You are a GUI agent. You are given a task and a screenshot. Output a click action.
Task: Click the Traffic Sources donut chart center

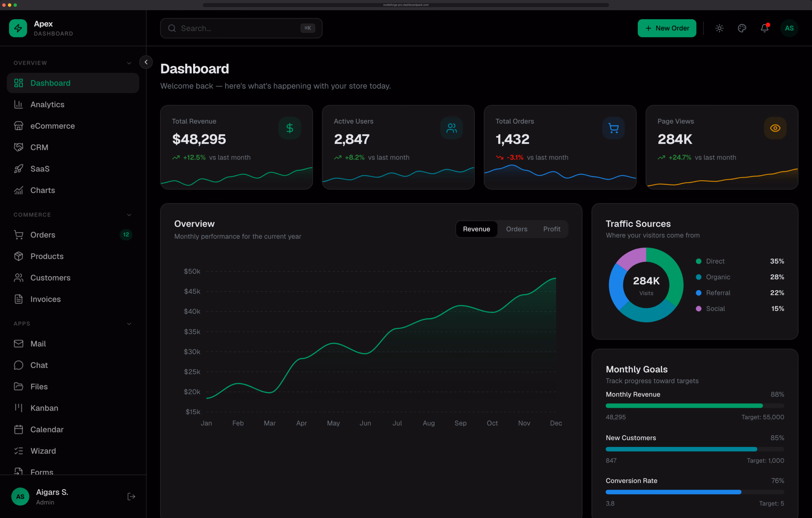(x=646, y=285)
